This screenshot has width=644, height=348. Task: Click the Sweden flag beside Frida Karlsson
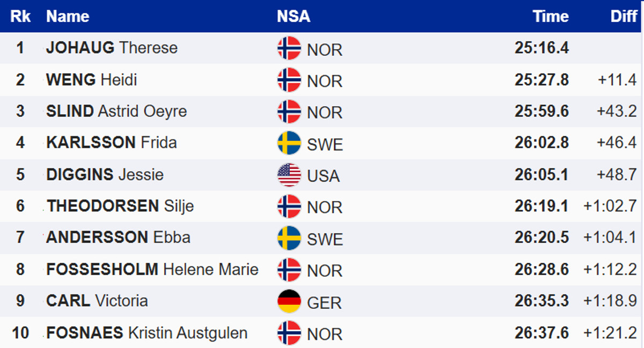[x=289, y=143]
